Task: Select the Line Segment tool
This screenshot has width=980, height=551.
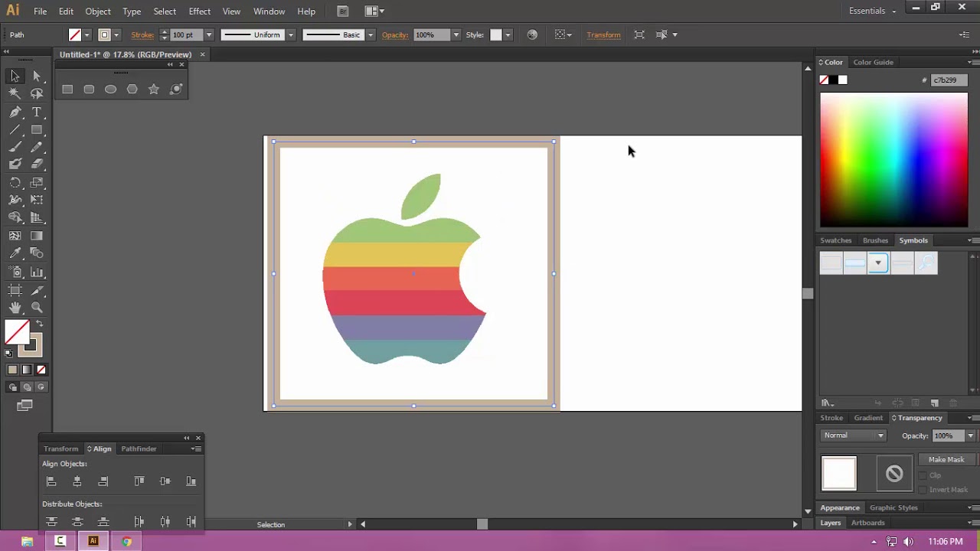Action: [15, 129]
